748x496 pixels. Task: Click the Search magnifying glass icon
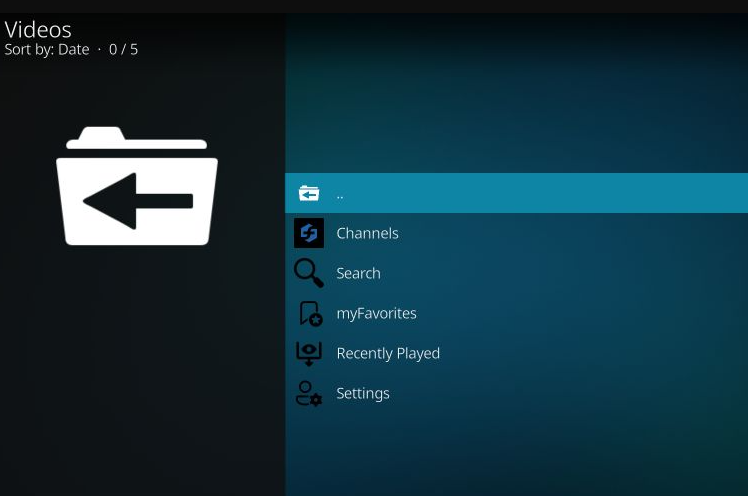tap(309, 273)
